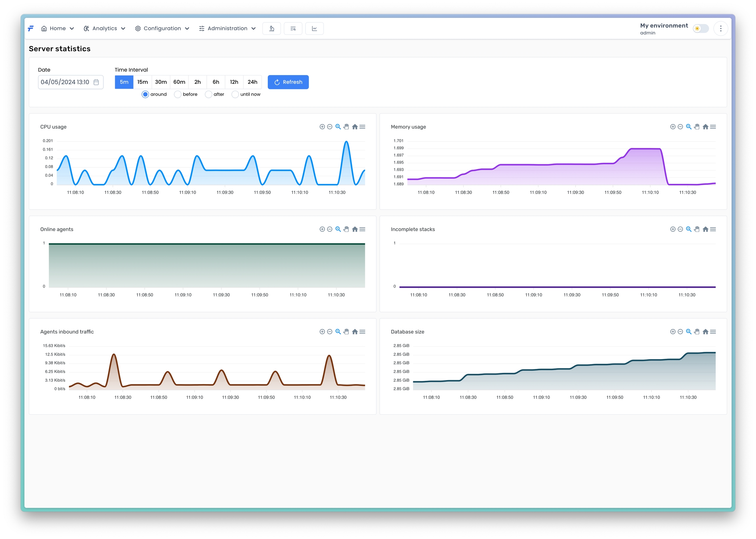Open hamburger menu on Agents inbound traffic chart
This screenshot has width=756, height=539.
coord(363,332)
